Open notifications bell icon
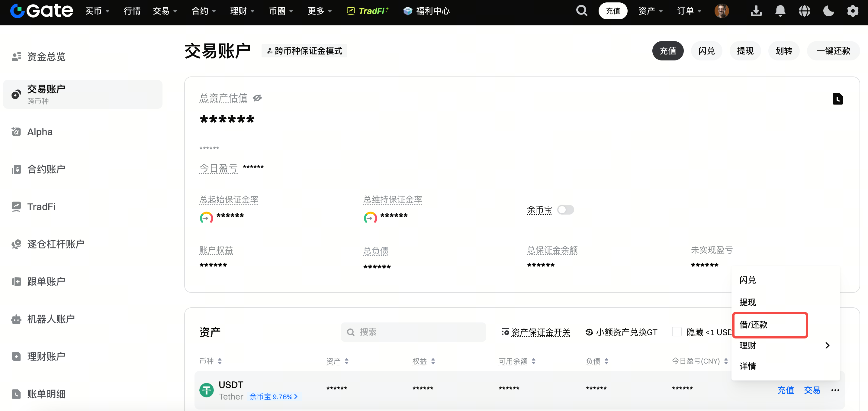Viewport: 868px width, 411px height. pyautogui.click(x=780, y=11)
